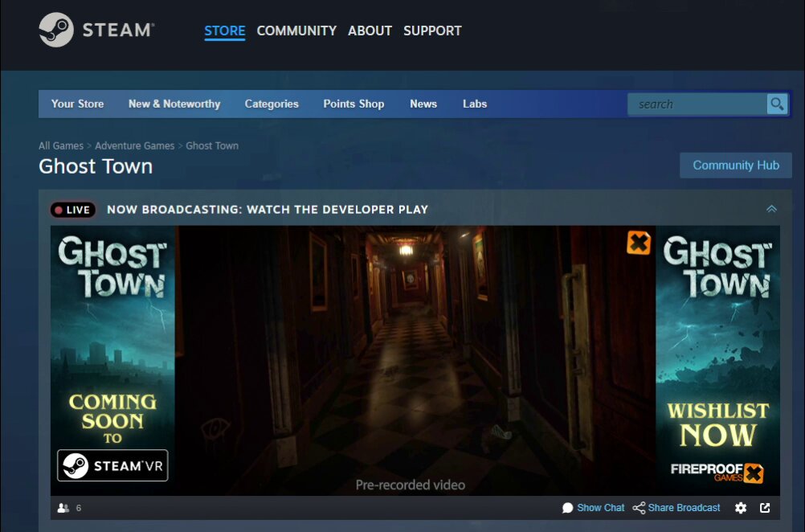Click the share broadcast icon
The height and width of the screenshot is (532, 805).
[x=639, y=508]
